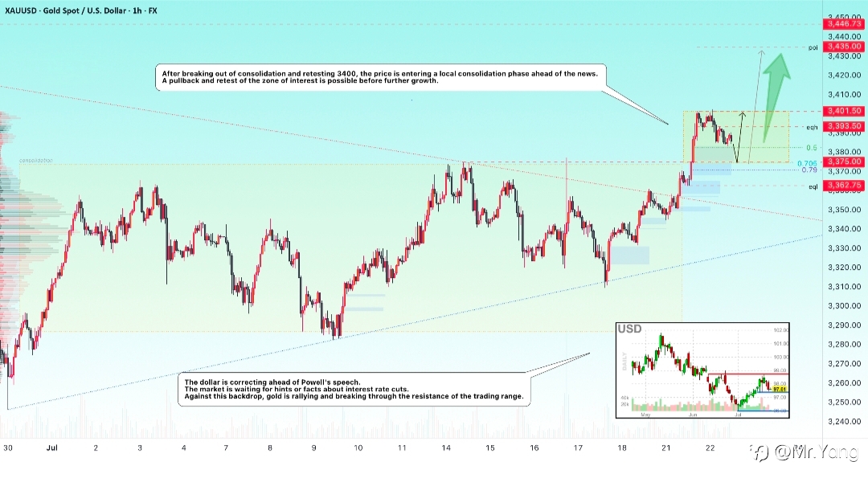
Task: Click the 'eqh' level label
Action: pos(812,127)
